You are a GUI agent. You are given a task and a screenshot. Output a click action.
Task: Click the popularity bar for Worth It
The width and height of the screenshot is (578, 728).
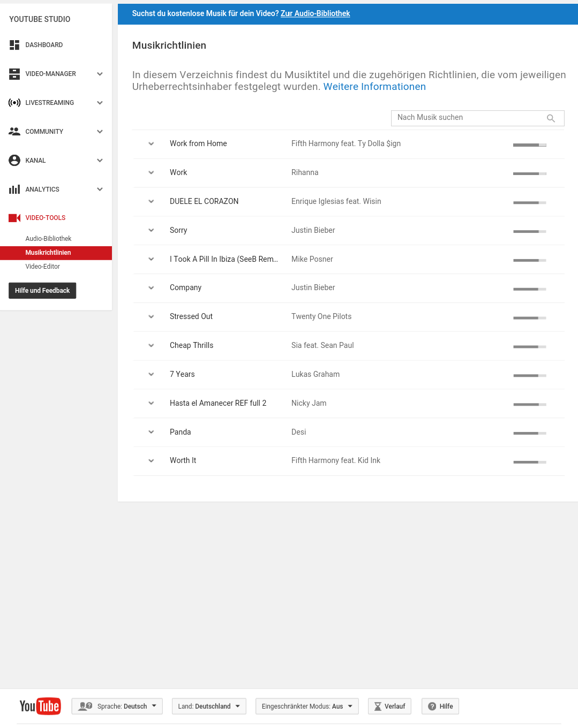(530, 462)
